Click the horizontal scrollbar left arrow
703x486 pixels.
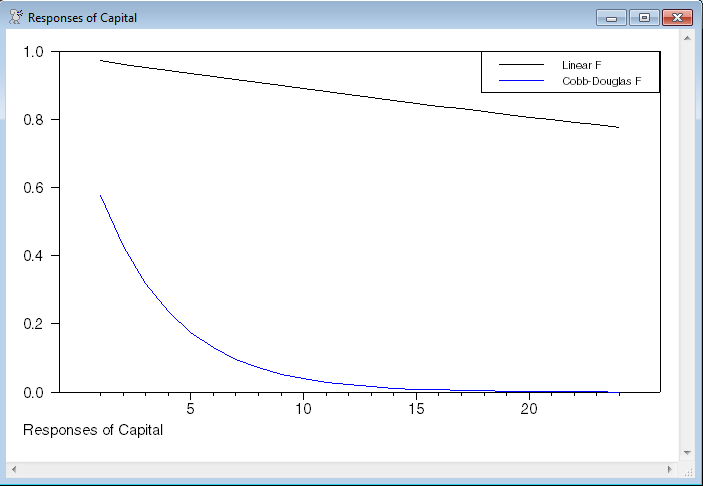tap(14, 469)
